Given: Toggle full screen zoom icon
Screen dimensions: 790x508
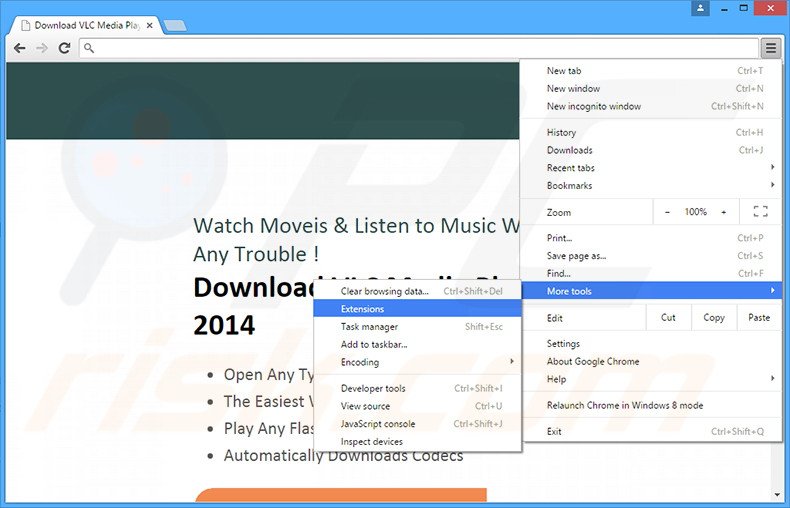Looking at the screenshot, I should 760,212.
